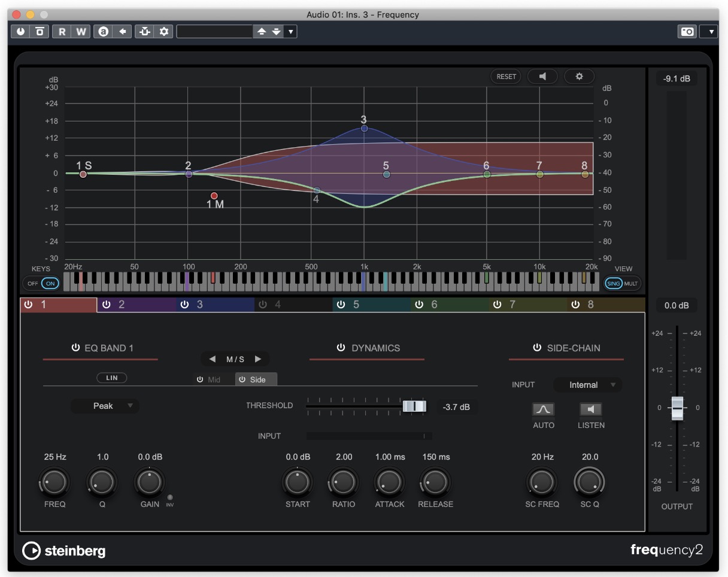Click the output 0.0 dB value field

coord(677,305)
